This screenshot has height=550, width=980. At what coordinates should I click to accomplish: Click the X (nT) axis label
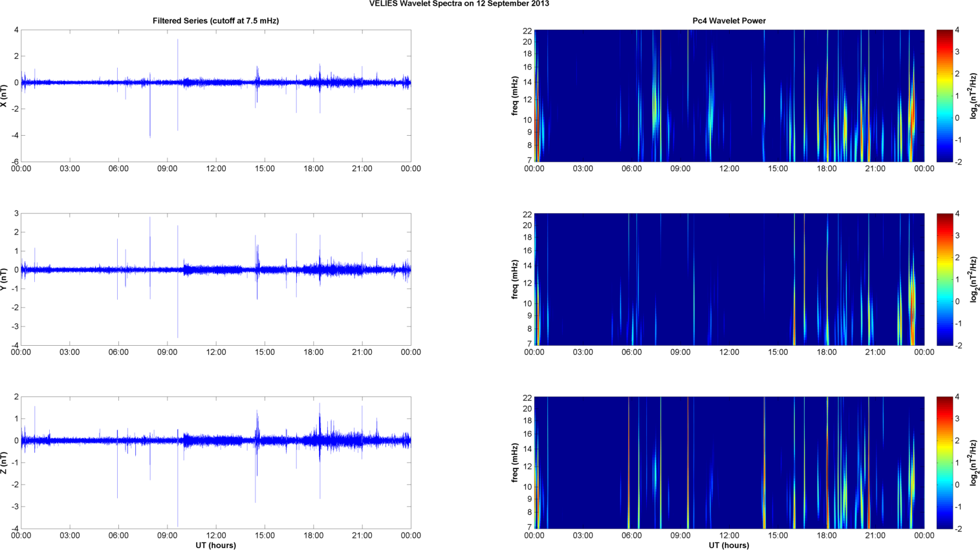pos(5,96)
